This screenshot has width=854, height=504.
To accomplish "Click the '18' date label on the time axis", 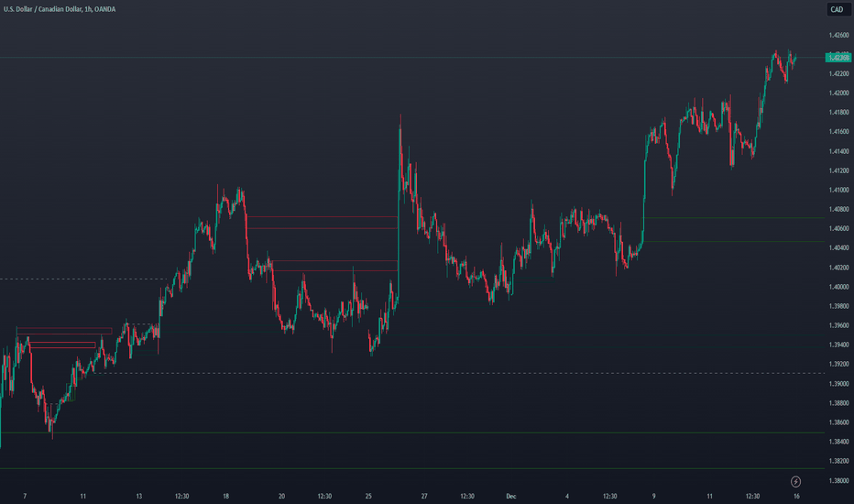I will point(225,497).
